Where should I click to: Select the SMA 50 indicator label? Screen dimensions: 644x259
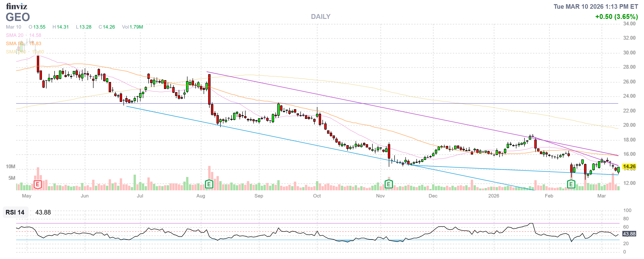click(x=15, y=44)
